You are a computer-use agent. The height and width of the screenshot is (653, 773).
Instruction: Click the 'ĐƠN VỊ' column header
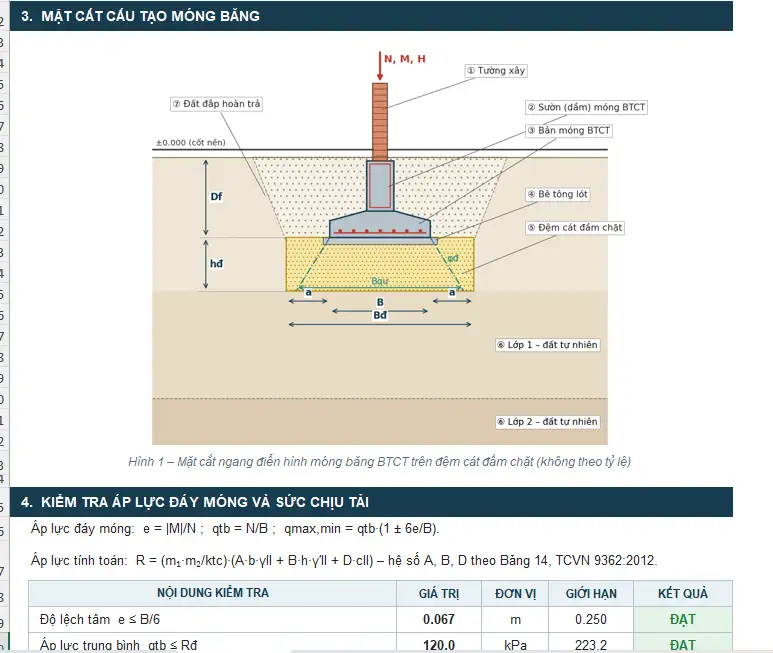coord(515,593)
